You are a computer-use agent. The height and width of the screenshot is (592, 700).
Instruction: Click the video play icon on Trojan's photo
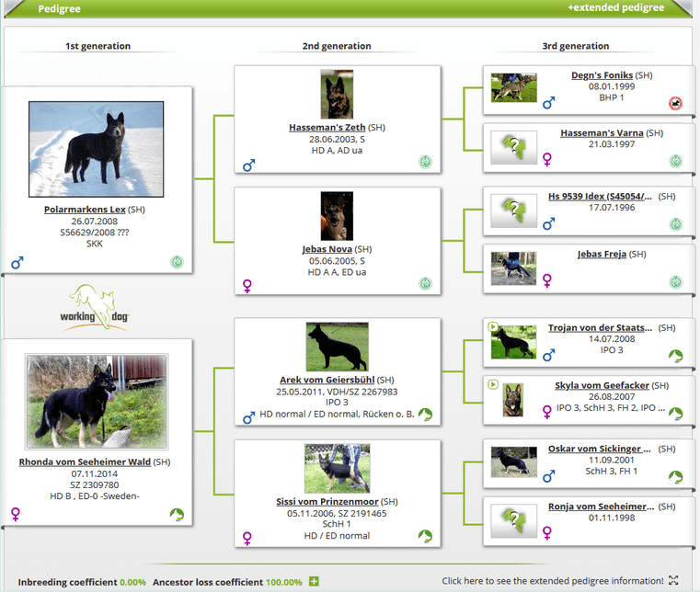click(x=495, y=326)
